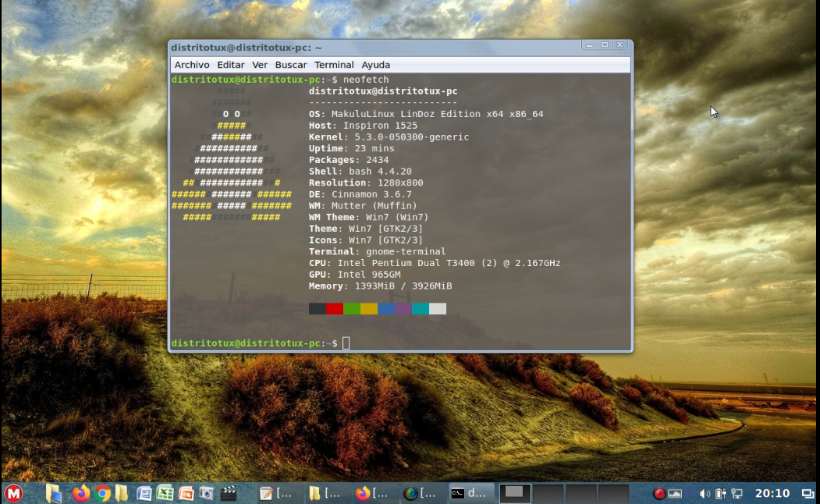Click the 'Resolution: 1280x800' line
Viewport: 820px width, 504px height.
click(366, 183)
